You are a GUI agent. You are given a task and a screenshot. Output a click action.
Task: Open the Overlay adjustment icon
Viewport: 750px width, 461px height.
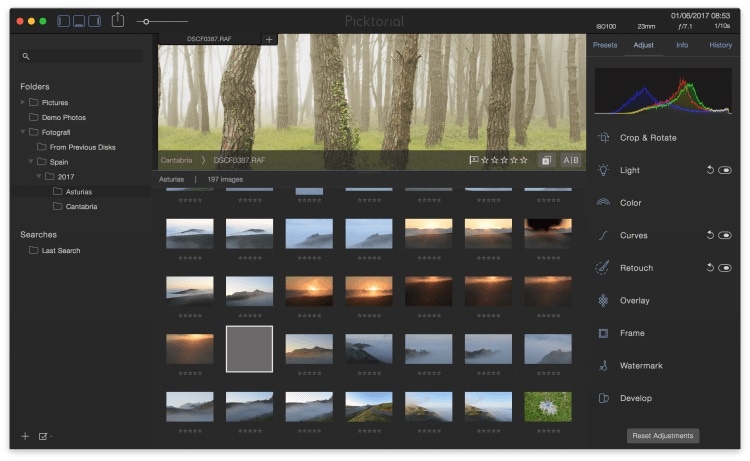pyautogui.click(x=603, y=300)
